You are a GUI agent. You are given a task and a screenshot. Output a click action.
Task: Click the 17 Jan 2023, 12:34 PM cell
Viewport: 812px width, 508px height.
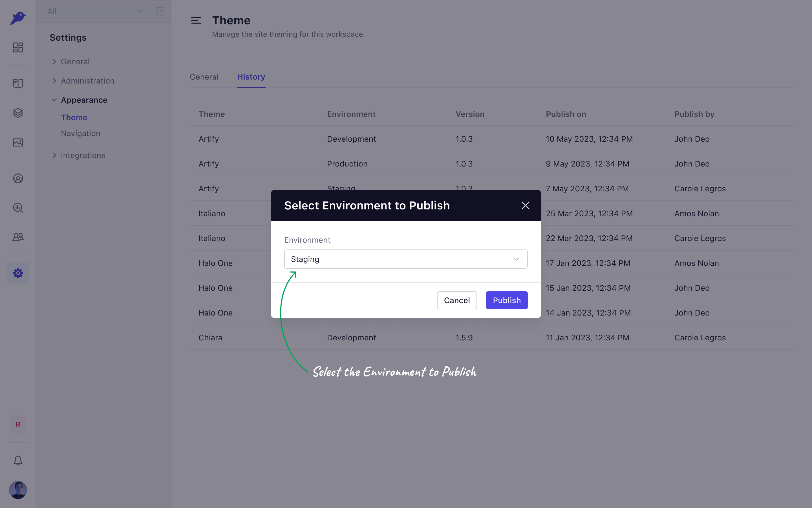(588, 263)
